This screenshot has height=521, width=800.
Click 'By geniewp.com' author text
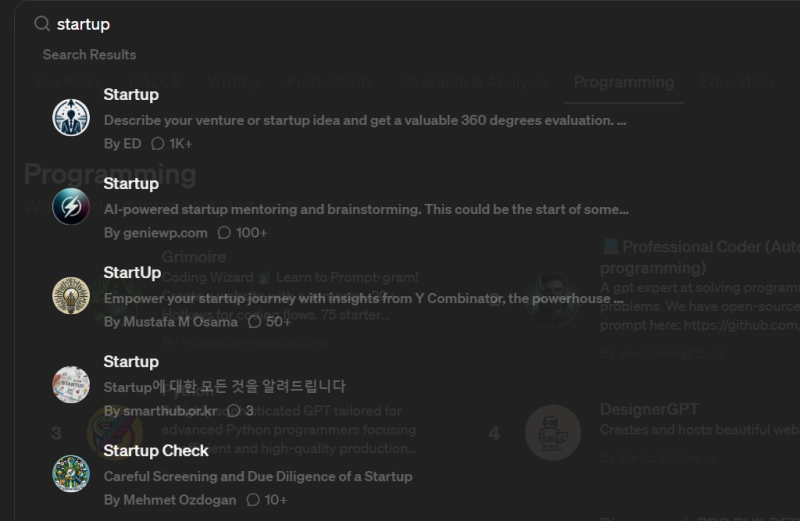(156, 233)
